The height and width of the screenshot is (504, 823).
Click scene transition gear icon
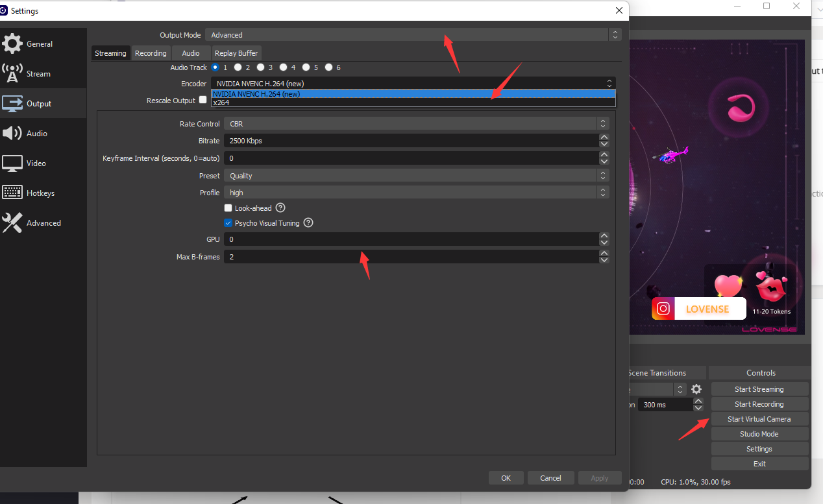tap(696, 389)
